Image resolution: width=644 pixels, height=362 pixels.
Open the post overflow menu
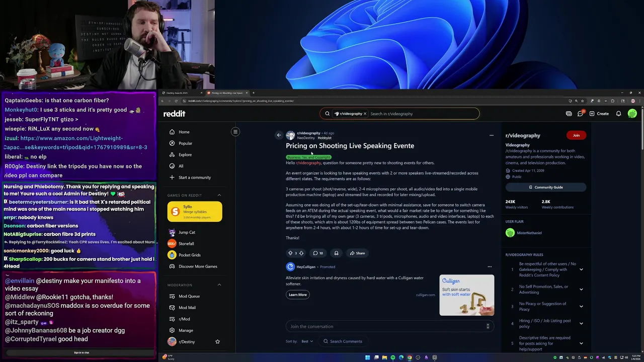coord(492,135)
